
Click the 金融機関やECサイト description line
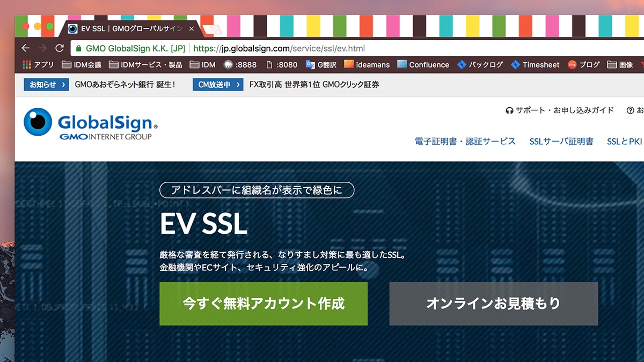point(265,268)
